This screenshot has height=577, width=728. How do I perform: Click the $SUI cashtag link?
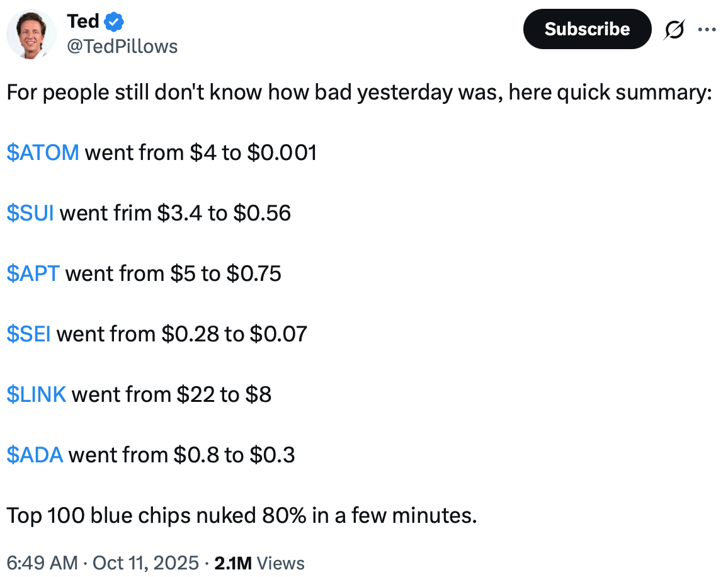30,213
